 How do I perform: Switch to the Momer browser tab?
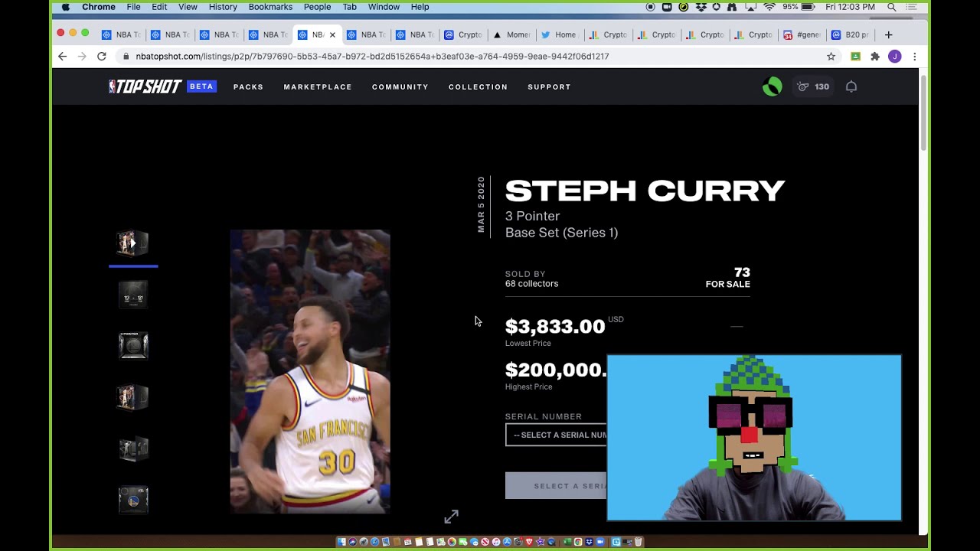[512, 34]
